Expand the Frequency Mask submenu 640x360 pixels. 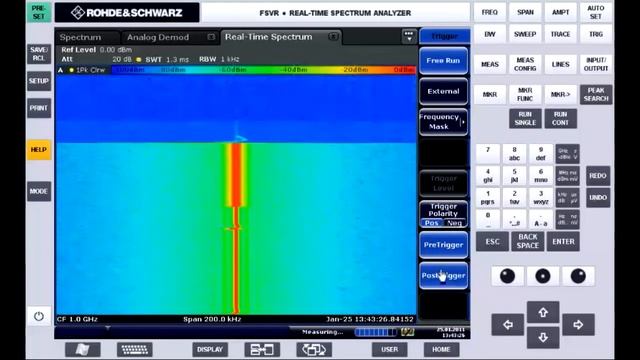click(443, 122)
